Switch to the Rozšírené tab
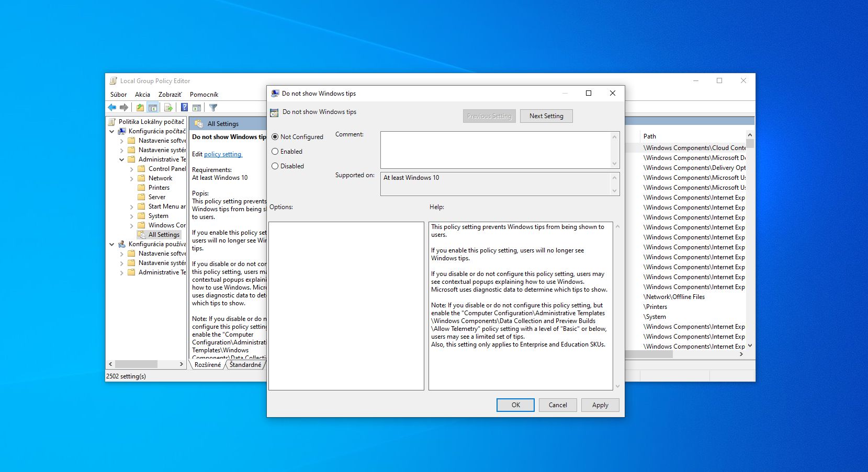868x472 pixels. (208, 365)
